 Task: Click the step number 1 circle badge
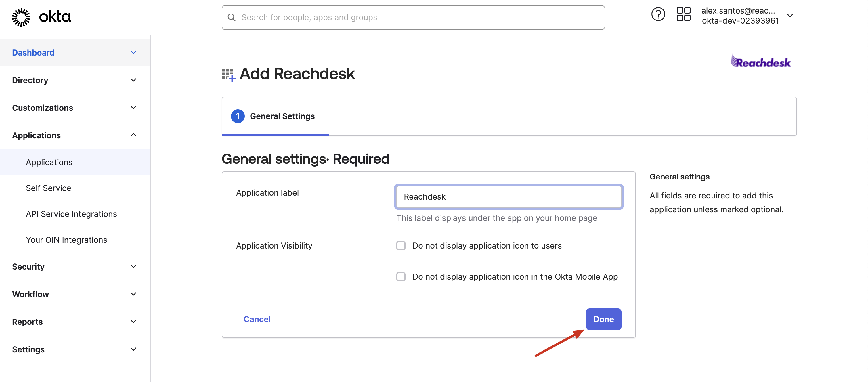[x=238, y=116]
